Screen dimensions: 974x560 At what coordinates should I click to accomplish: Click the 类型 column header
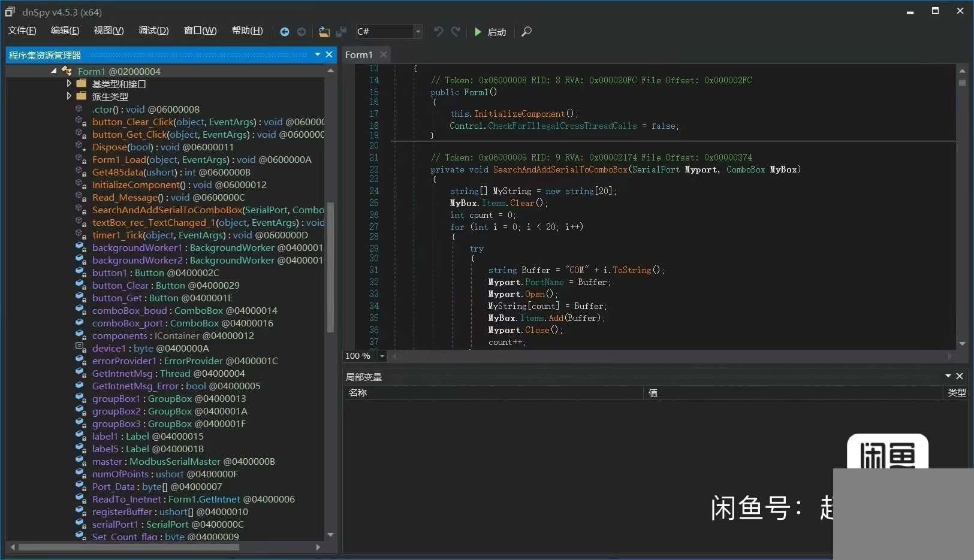click(956, 392)
